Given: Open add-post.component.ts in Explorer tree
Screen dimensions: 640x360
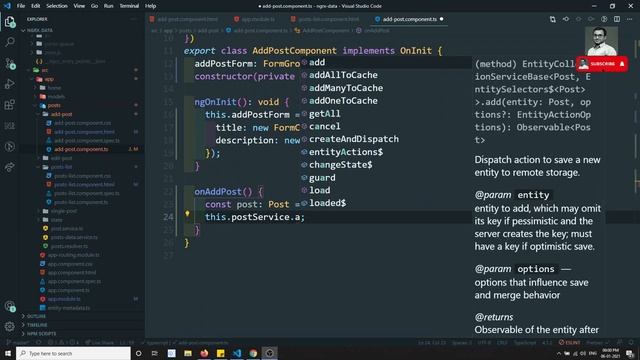Looking at the screenshot, I should point(81,149).
